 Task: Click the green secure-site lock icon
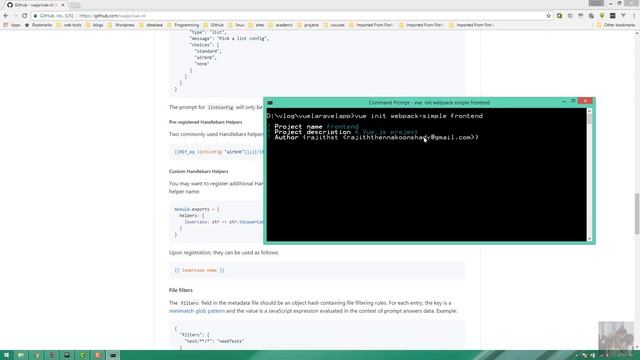click(x=36, y=16)
